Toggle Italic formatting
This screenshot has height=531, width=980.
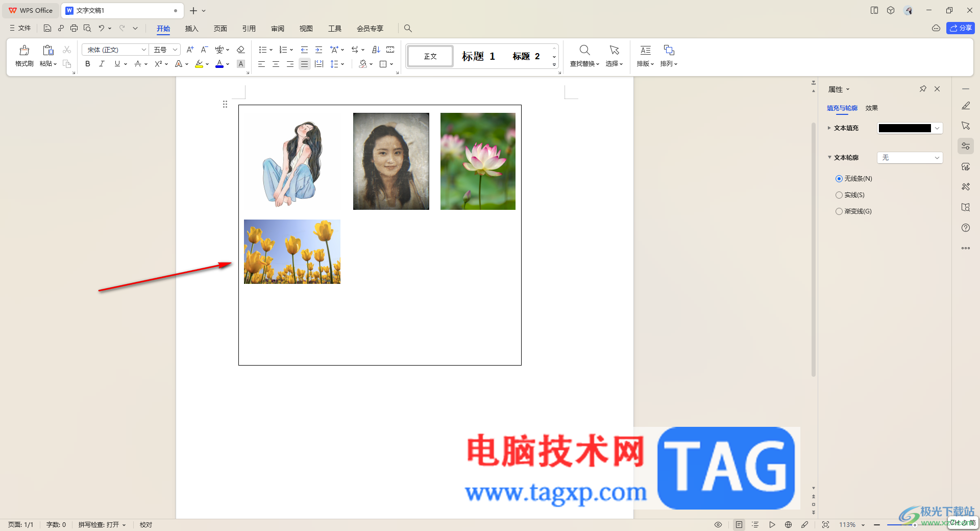click(102, 64)
